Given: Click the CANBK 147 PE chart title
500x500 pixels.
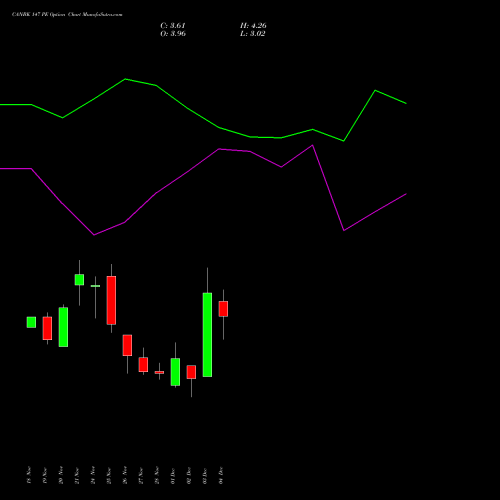Looking at the screenshot, I should point(67,15).
